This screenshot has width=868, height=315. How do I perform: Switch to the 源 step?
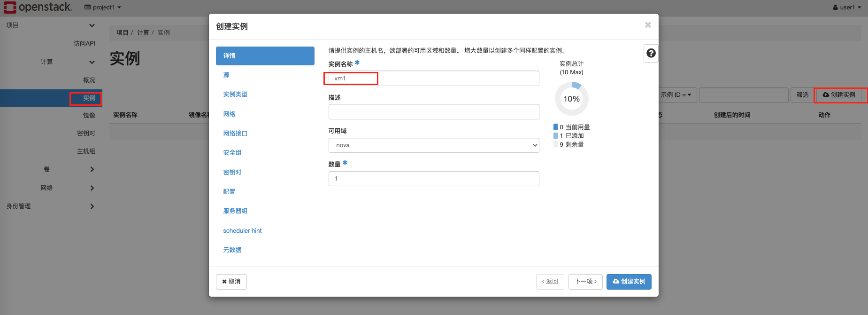click(226, 75)
